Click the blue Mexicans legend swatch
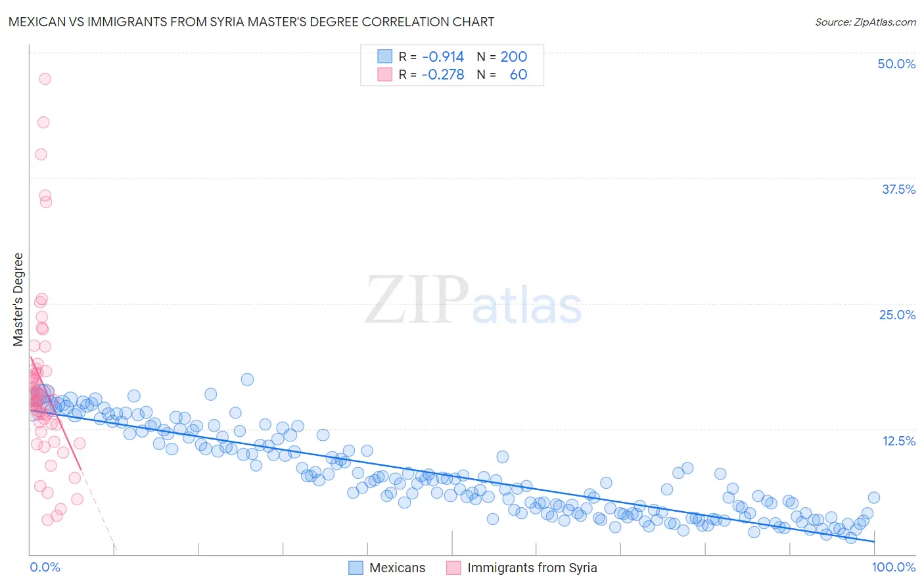This screenshot has height=586, width=924. pyautogui.click(x=356, y=568)
